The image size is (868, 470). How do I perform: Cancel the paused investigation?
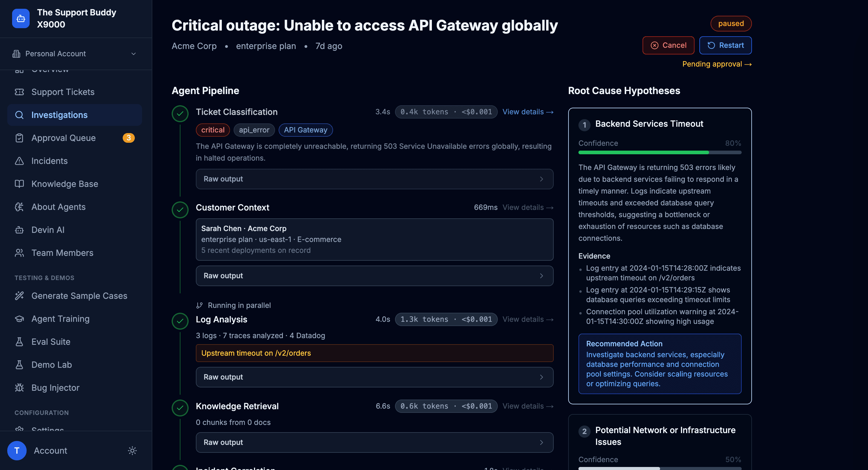tap(668, 45)
